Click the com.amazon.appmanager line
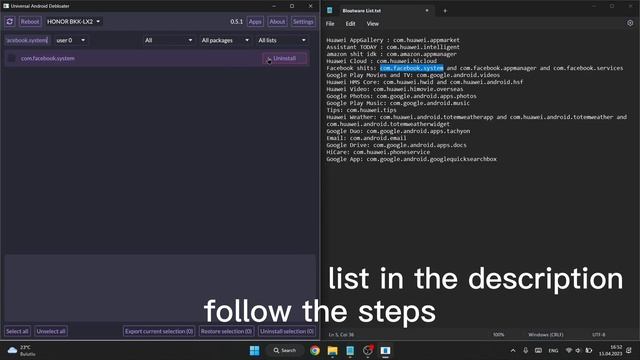The height and width of the screenshot is (360, 640). pyautogui.click(x=391, y=54)
